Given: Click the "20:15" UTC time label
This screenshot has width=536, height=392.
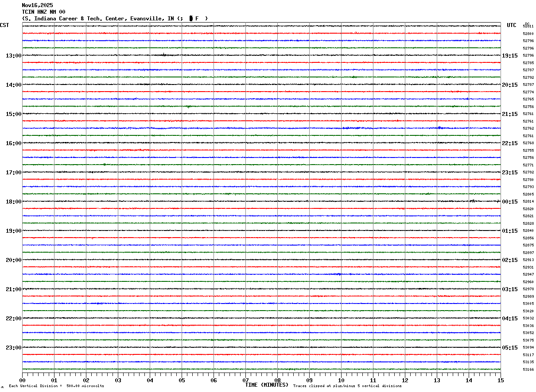Looking at the screenshot, I should click(x=510, y=85).
